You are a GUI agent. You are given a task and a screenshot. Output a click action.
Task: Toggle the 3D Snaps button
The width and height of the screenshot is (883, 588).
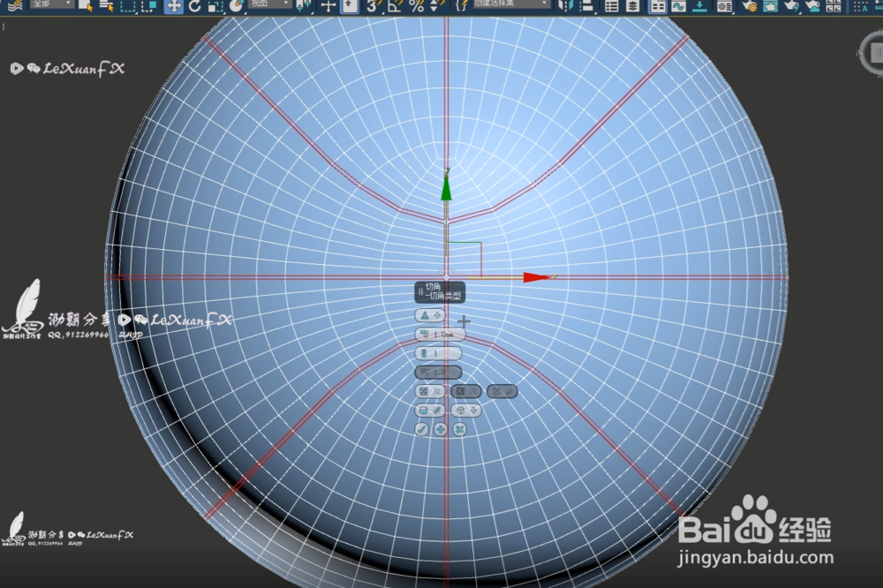tap(373, 6)
